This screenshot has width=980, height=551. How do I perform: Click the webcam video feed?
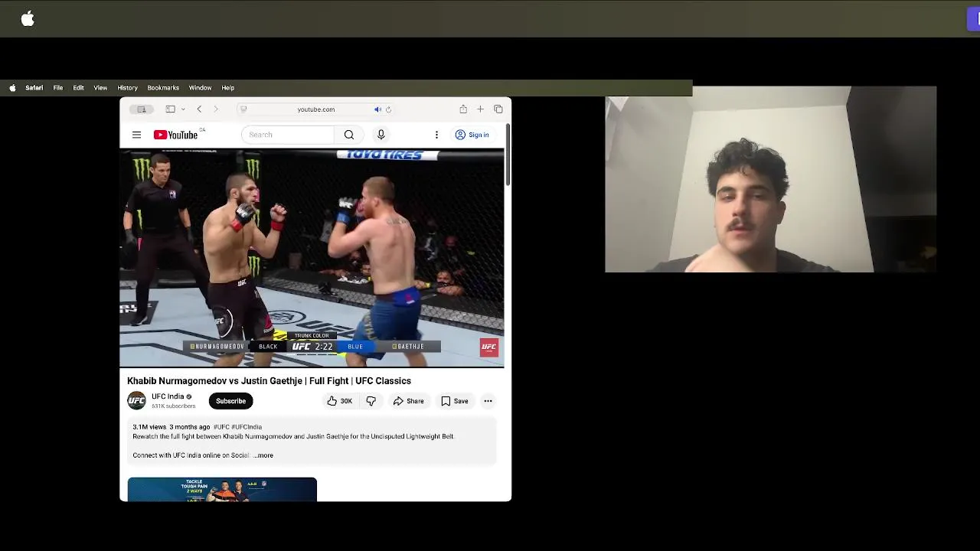click(x=771, y=179)
